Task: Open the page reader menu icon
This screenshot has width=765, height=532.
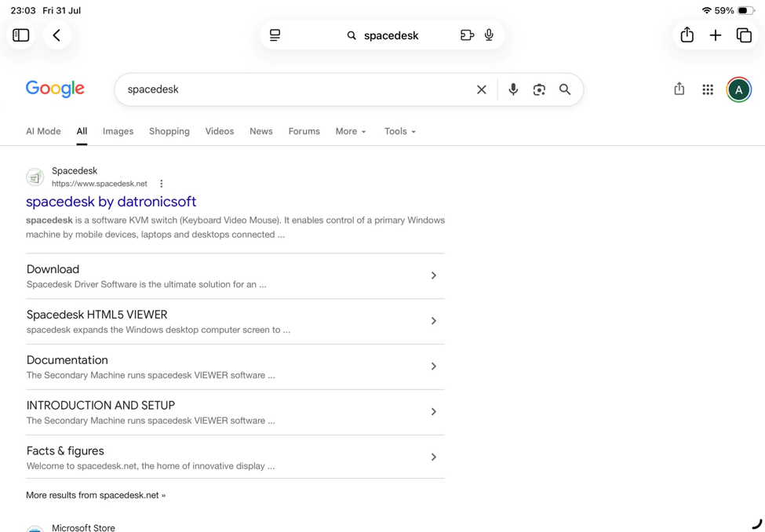Action: click(x=275, y=35)
